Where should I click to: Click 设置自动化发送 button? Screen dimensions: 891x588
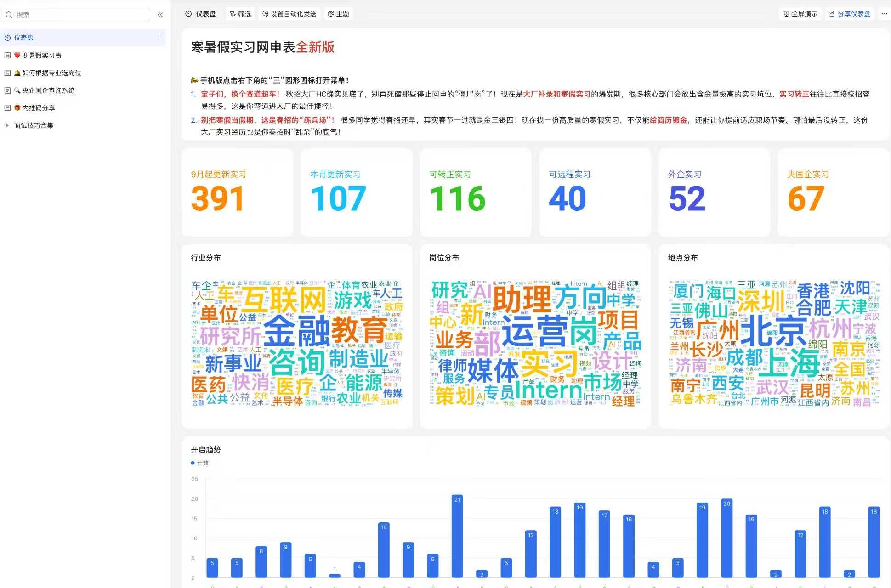289,14
